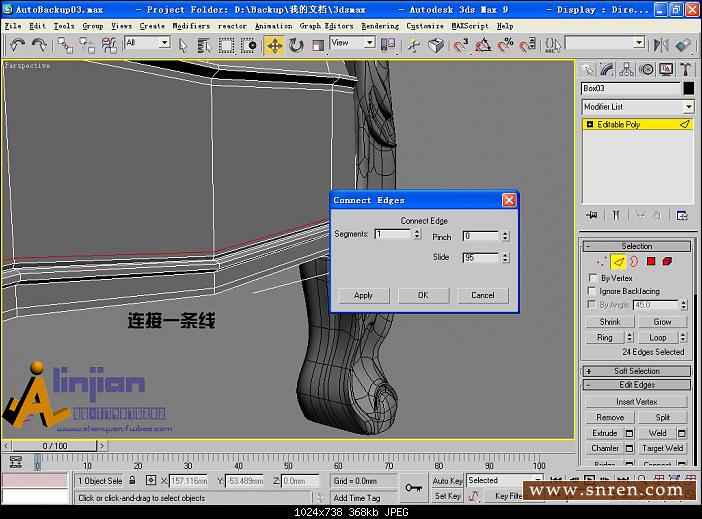Choose the Rectangular Selection Region tool
Image resolution: width=702 pixels, height=519 pixels.
[x=226, y=45]
